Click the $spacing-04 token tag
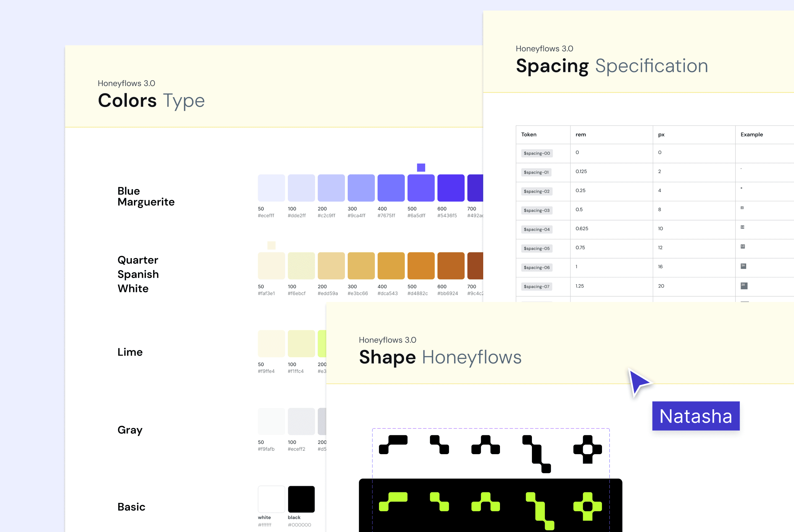 tap(536, 229)
